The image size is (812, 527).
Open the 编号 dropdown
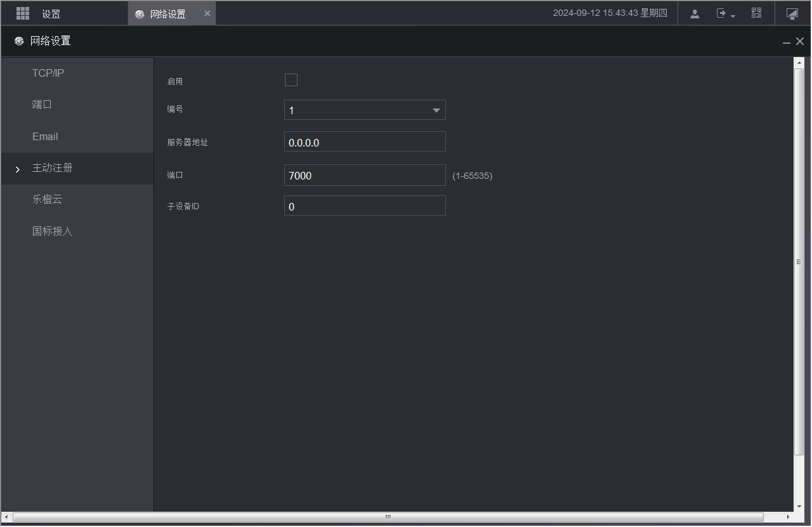point(365,110)
